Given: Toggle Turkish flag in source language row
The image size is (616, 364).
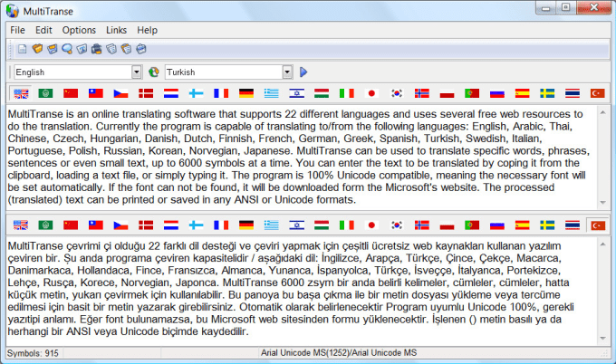Looking at the screenshot, I should pos(598,93).
